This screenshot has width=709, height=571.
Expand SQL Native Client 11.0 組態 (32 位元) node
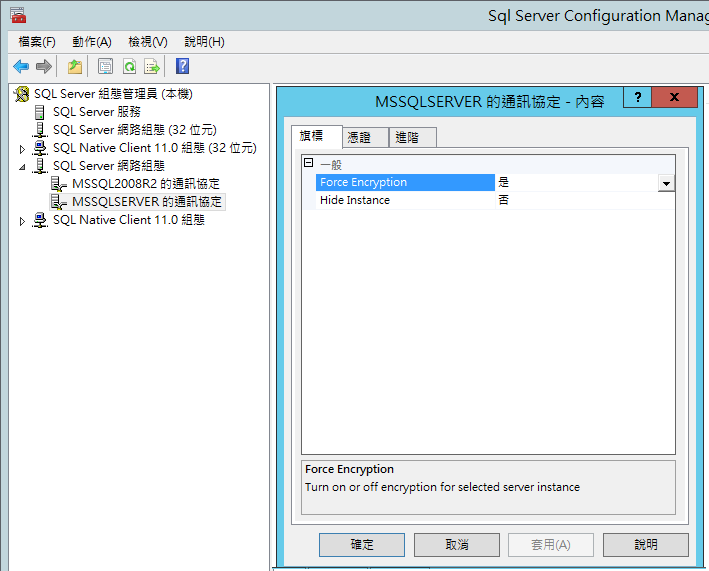[x=22, y=149]
